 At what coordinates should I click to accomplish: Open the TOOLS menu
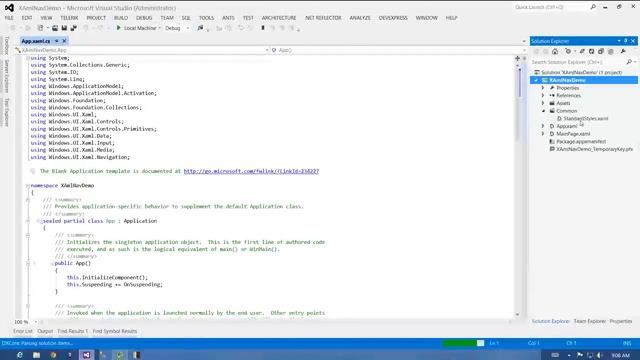206,18
